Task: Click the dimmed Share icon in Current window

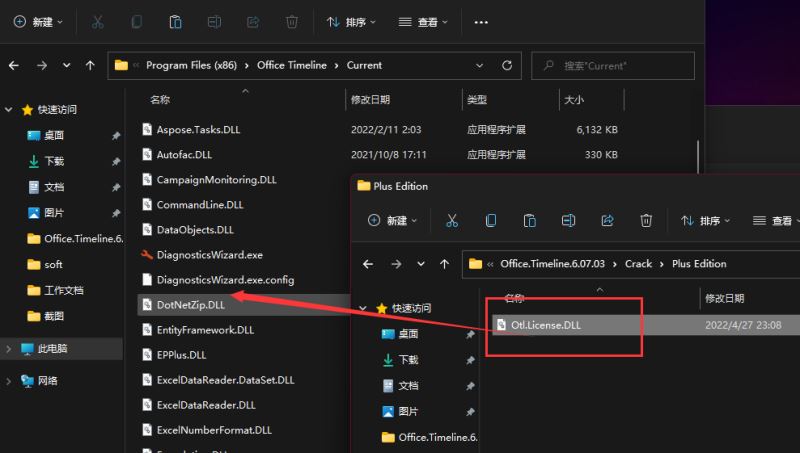Action: pyautogui.click(x=253, y=22)
